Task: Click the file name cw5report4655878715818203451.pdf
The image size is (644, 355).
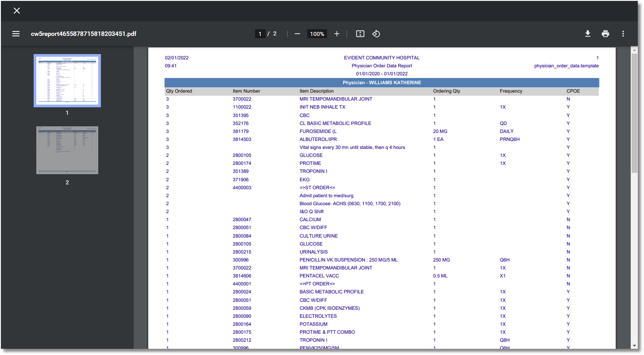Action: point(84,34)
